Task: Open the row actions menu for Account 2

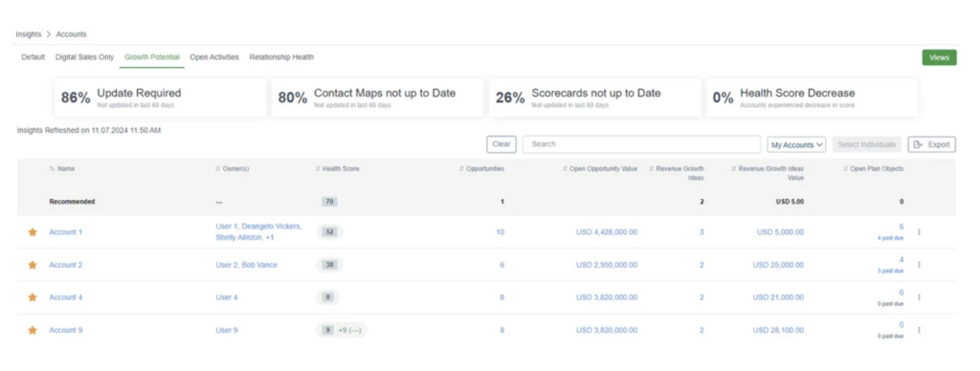Action: (x=919, y=265)
